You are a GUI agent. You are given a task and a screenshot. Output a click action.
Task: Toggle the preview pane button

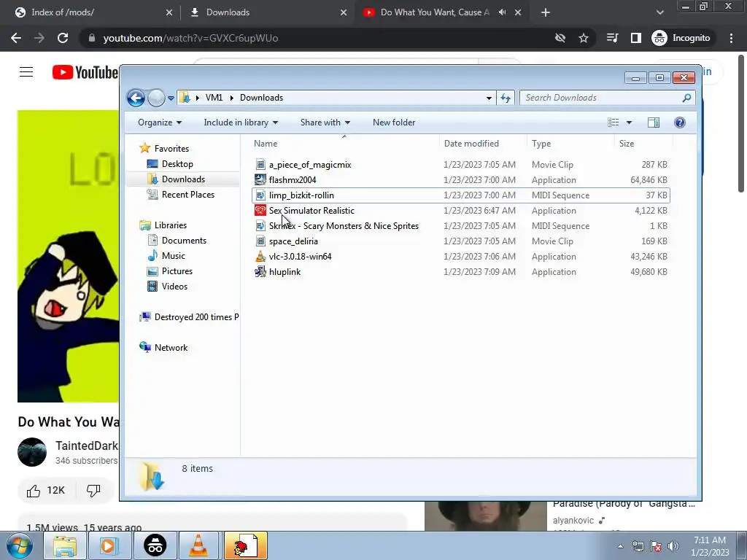pos(654,122)
